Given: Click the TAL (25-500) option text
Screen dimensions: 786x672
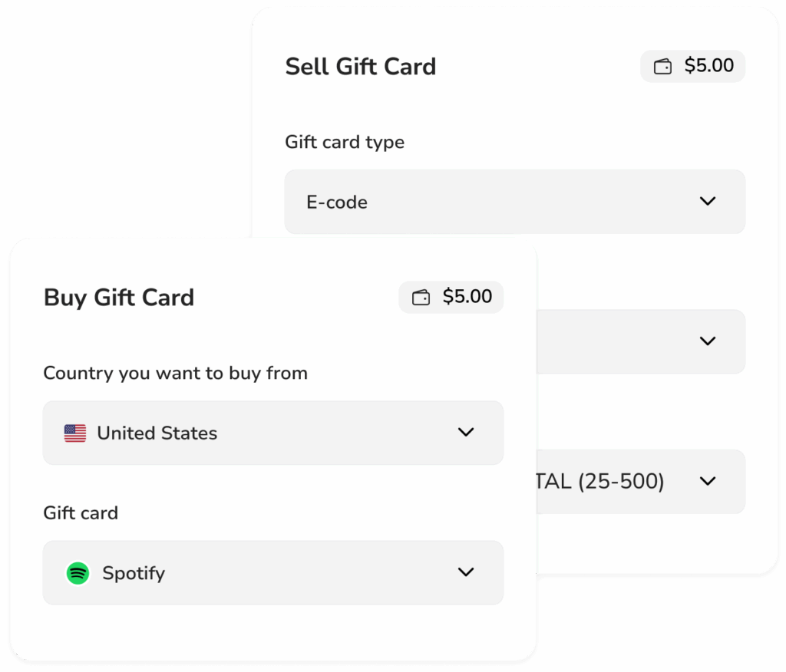Looking at the screenshot, I should [x=600, y=482].
